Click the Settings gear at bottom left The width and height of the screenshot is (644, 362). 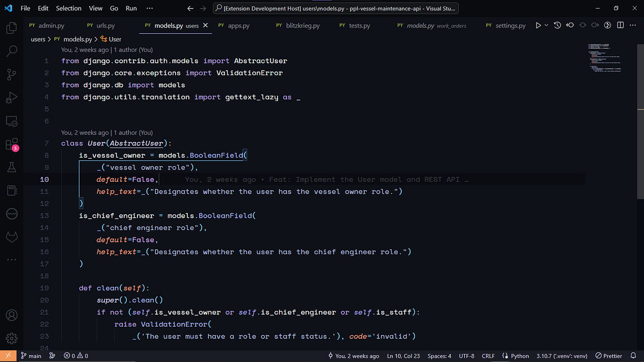point(12,338)
